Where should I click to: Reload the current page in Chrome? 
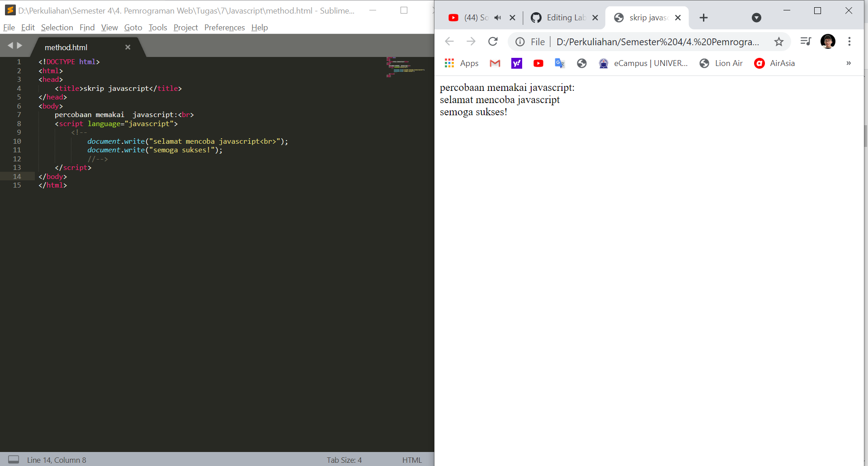[493, 41]
